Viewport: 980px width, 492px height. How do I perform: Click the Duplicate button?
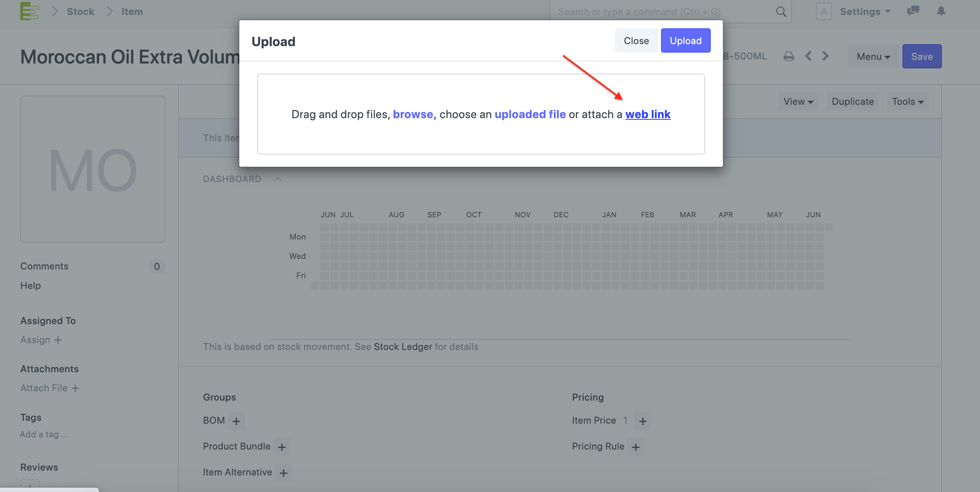853,102
